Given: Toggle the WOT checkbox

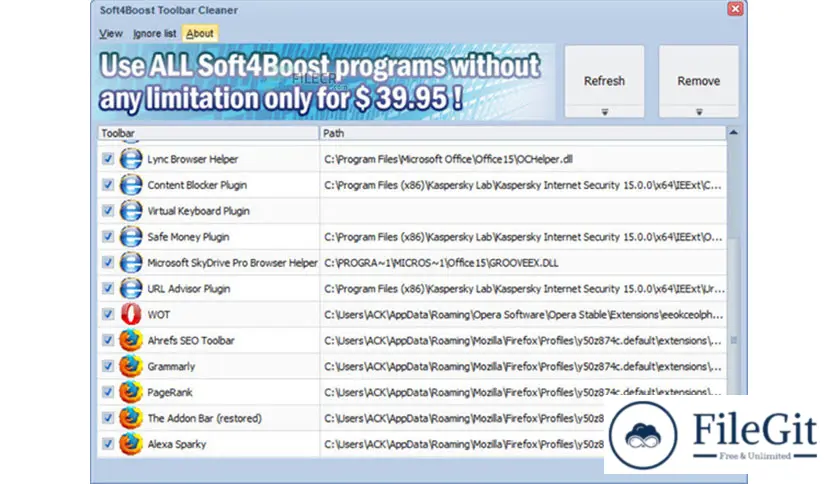Looking at the screenshot, I should (x=108, y=314).
